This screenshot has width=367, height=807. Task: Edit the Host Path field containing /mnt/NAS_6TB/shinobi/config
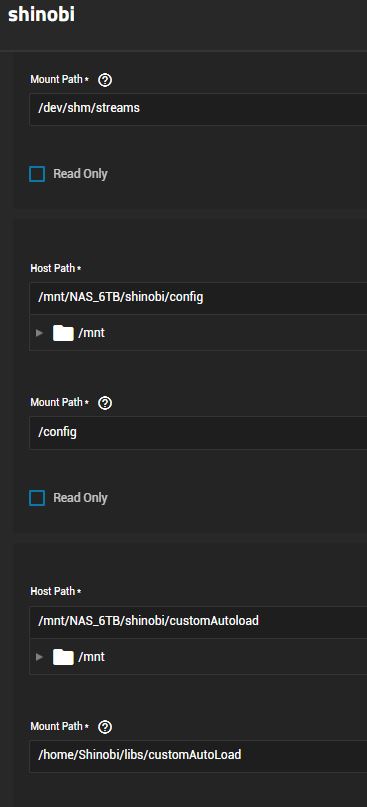coord(198,297)
